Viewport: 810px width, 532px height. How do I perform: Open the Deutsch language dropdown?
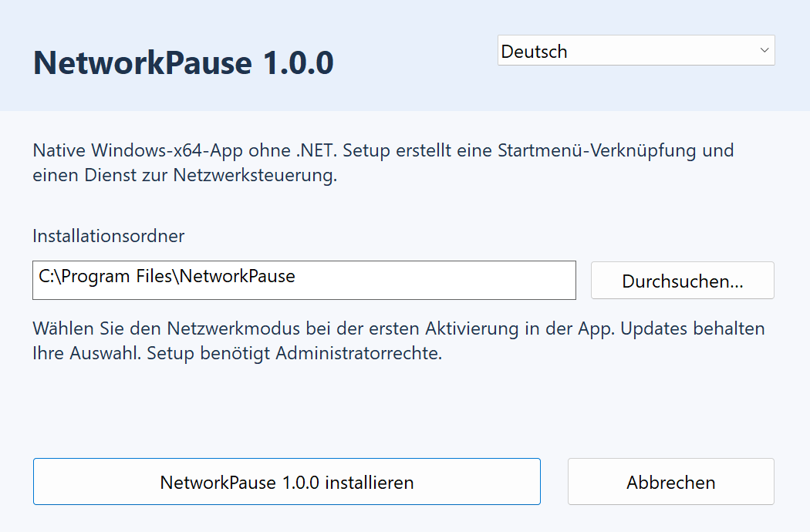point(636,50)
